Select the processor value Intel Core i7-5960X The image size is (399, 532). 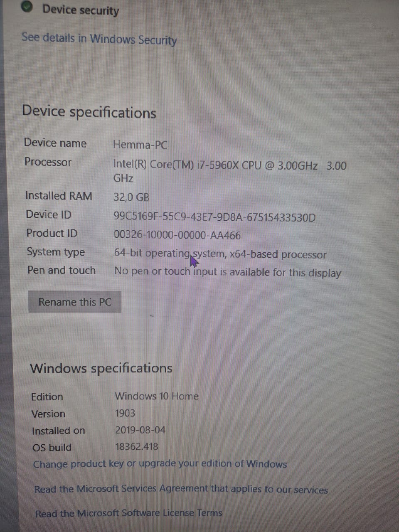coord(230,172)
